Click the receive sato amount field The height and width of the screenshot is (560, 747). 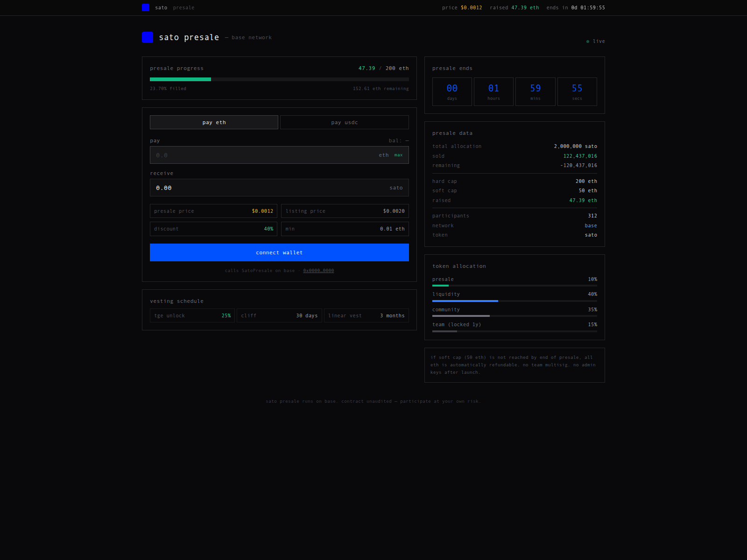pyautogui.click(x=279, y=188)
